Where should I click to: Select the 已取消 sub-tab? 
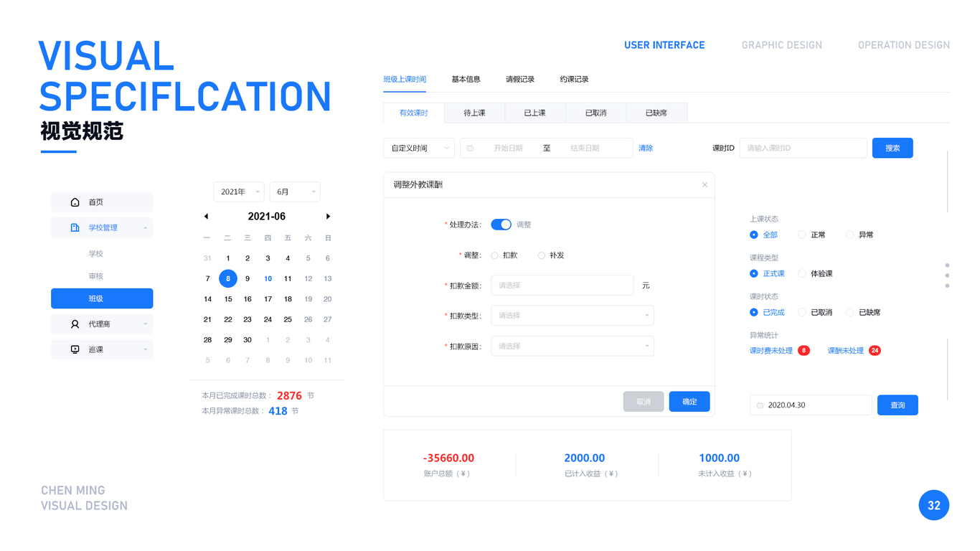pyautogui.click(x=595, y=113)
